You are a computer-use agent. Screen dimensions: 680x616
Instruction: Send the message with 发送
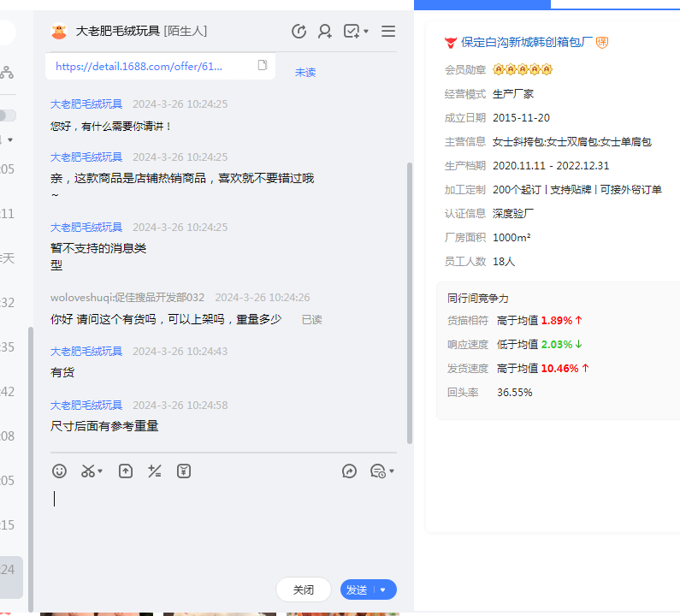point(357,590)
